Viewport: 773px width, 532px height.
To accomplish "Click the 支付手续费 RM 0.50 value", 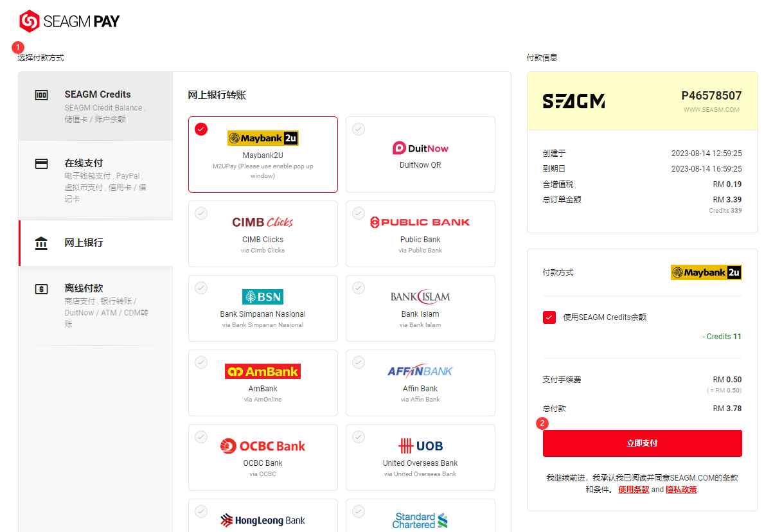I will click(x=727, y=380).
